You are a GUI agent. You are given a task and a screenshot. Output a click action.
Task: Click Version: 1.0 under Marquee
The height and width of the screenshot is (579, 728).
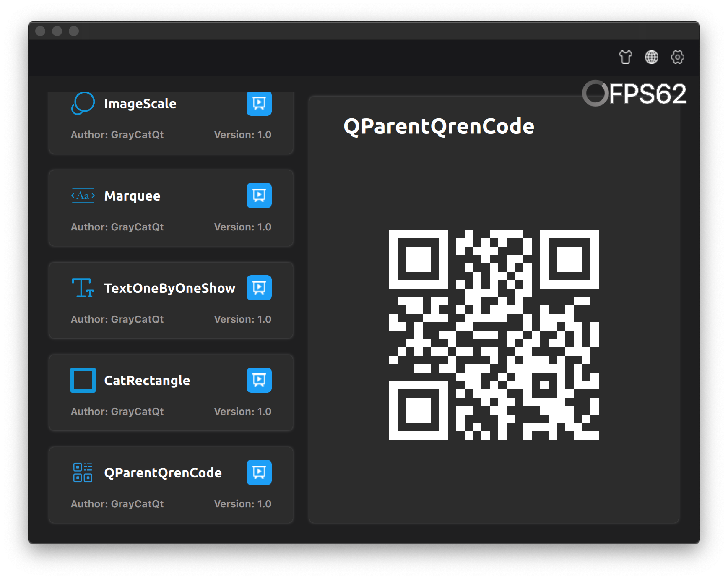tap(242, 227)
